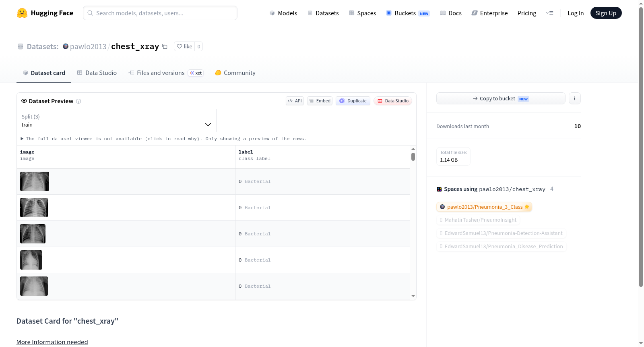The width and height of the screenshot is (644, 347).
Task: Open the navigation overflow menu icon
Action: click(549, 13)
